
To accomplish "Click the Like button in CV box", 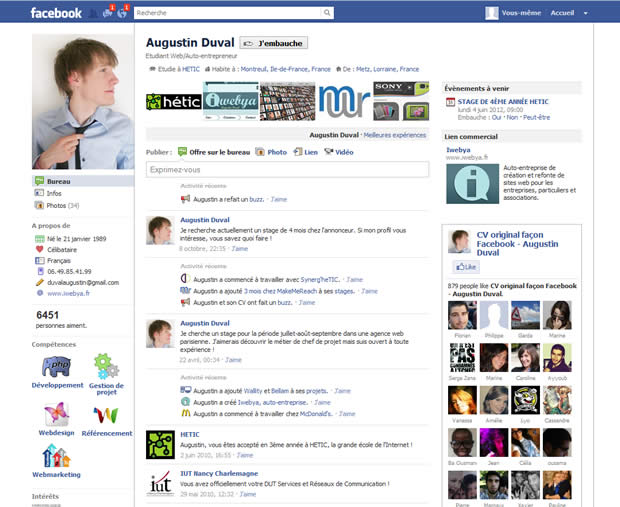I will click(466, 267).
